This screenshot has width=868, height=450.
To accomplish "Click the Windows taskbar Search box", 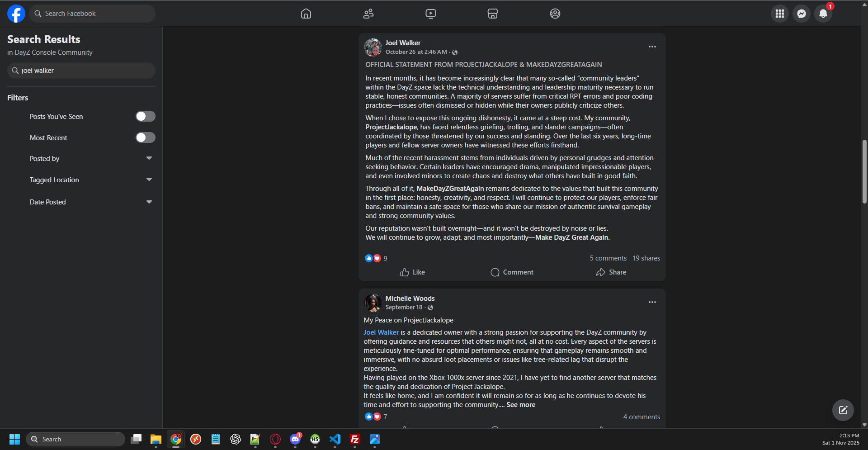I will pos(75,439).
